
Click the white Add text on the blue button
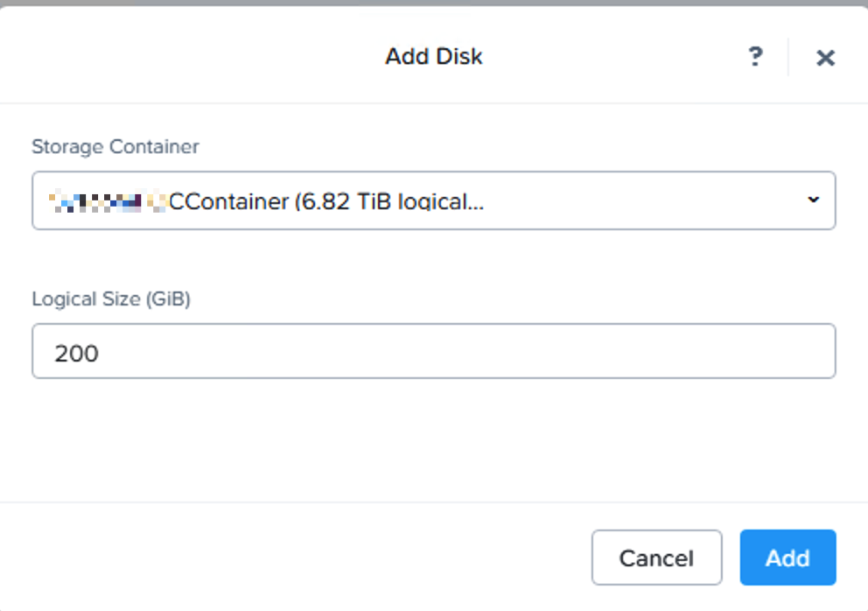787,558
